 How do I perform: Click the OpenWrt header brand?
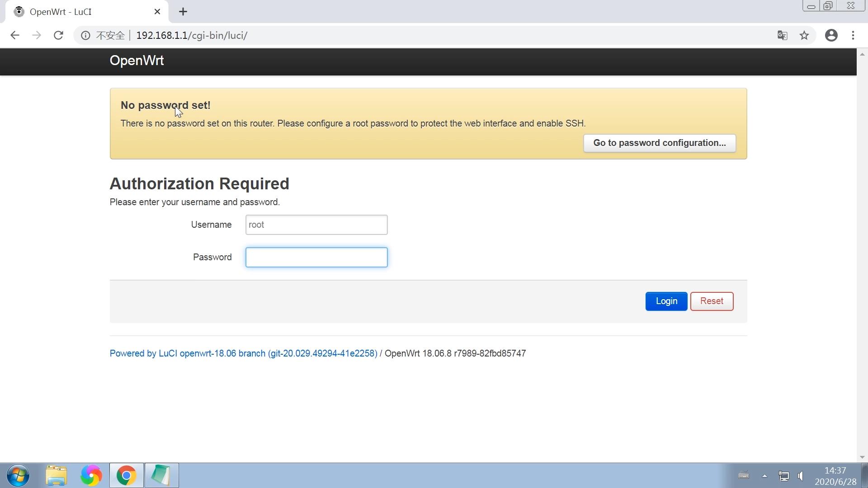[x=137, y=61]
